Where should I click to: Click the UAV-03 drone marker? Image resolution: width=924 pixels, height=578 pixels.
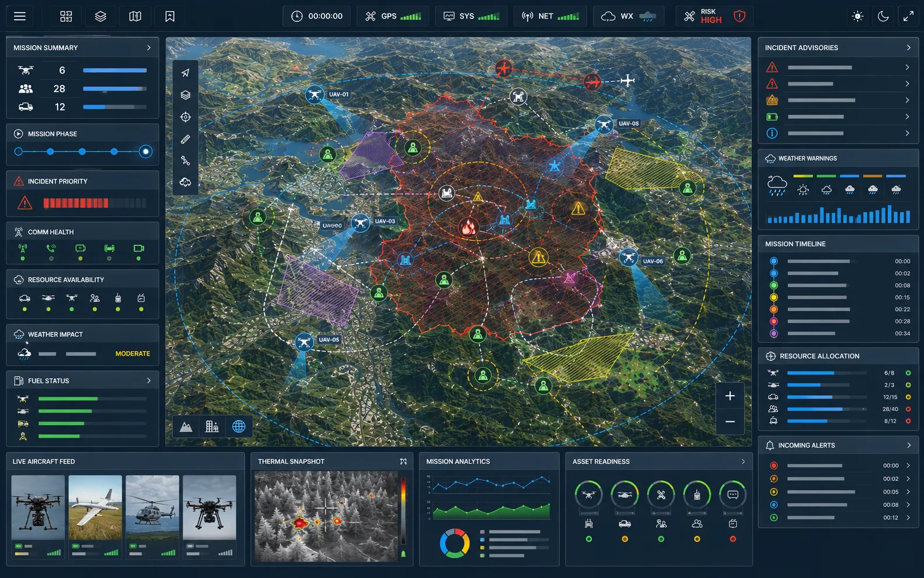tap(361, 222)
